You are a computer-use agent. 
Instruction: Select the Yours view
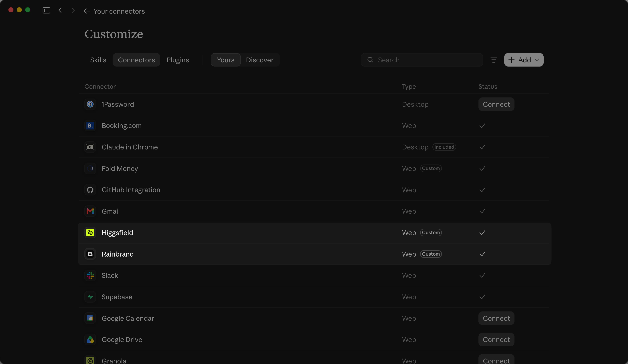pos(226,60)
